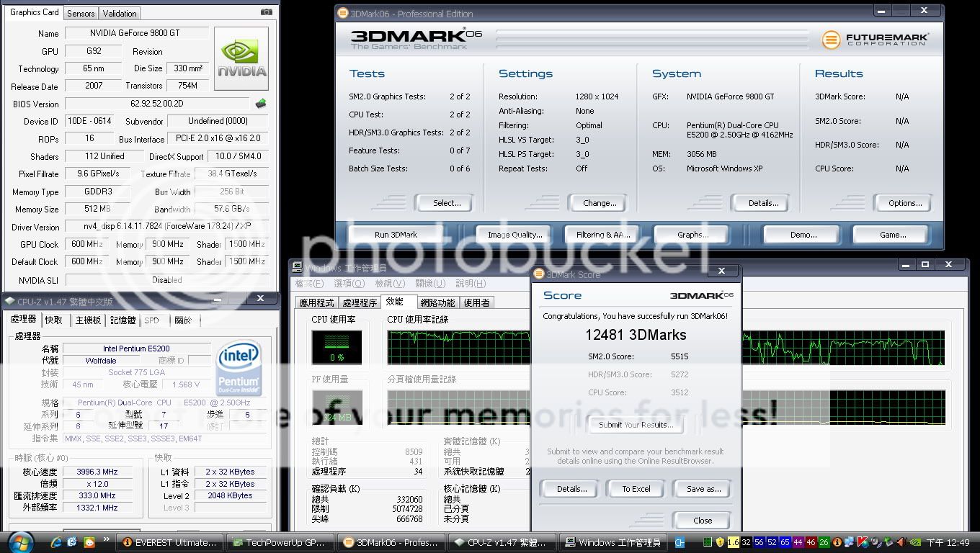Viewport: 980px width, 553px height.
Task: Open the 快取 tab in CPU-Z
Action: point(54,320)
